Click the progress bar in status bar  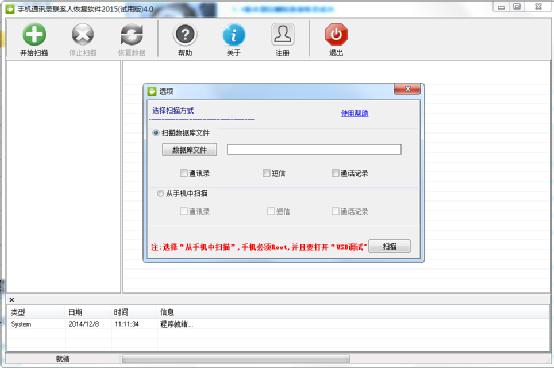point(236,359)
